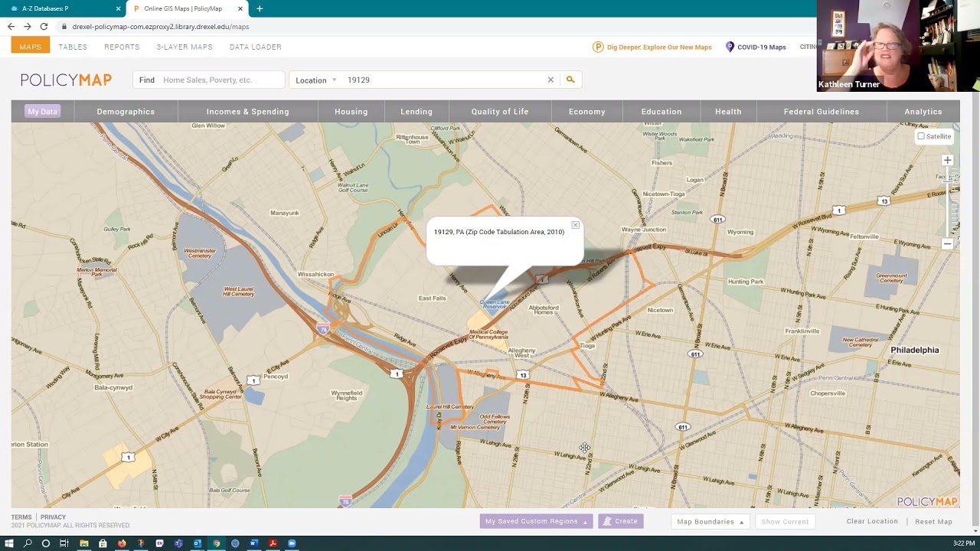Viewport: 980px width, 551px height.
Task: Open the Quality of Life menu
Action: tap(500, 112)
